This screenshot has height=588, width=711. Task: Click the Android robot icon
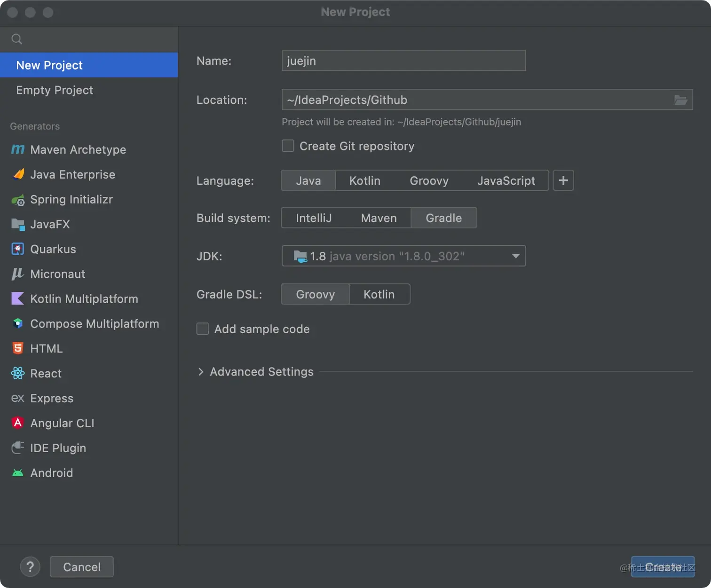coord(18,473)
